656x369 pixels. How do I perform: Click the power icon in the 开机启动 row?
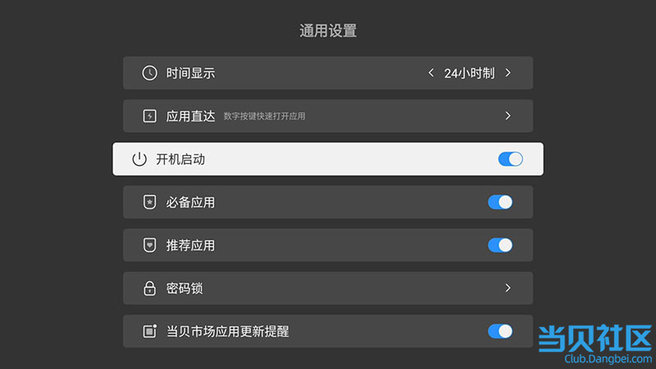coord(139,159)
